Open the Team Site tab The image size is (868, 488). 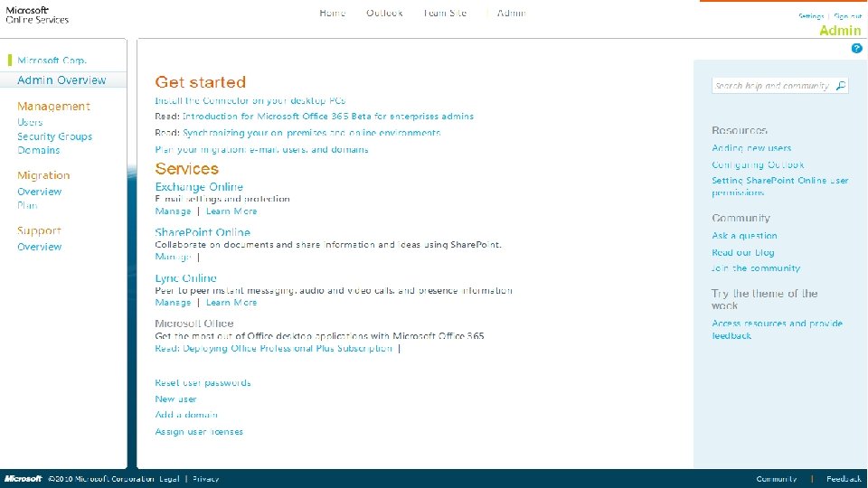pyautogui.click(x=445, y=13)
